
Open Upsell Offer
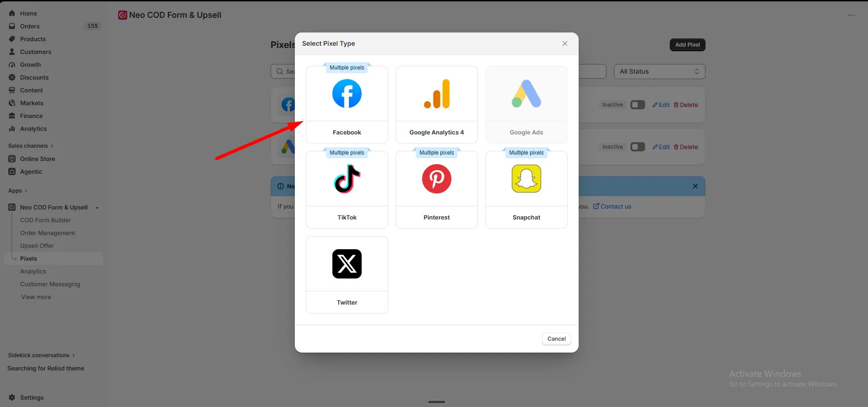tap(37, 246)
